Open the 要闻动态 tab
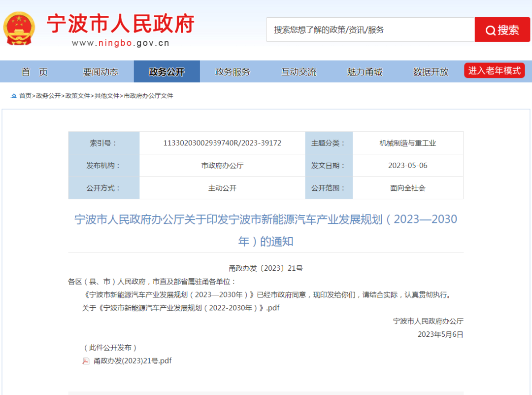The height and width of the screenshot is (395, 532). (101, 71)
